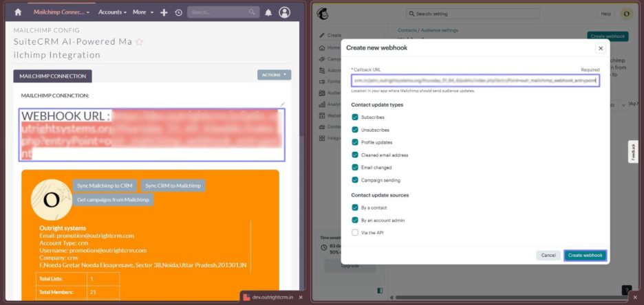This screenshot has width=644, height=305.
Task: Open the ACTIONS dropdown
Action: click(274, 75)
